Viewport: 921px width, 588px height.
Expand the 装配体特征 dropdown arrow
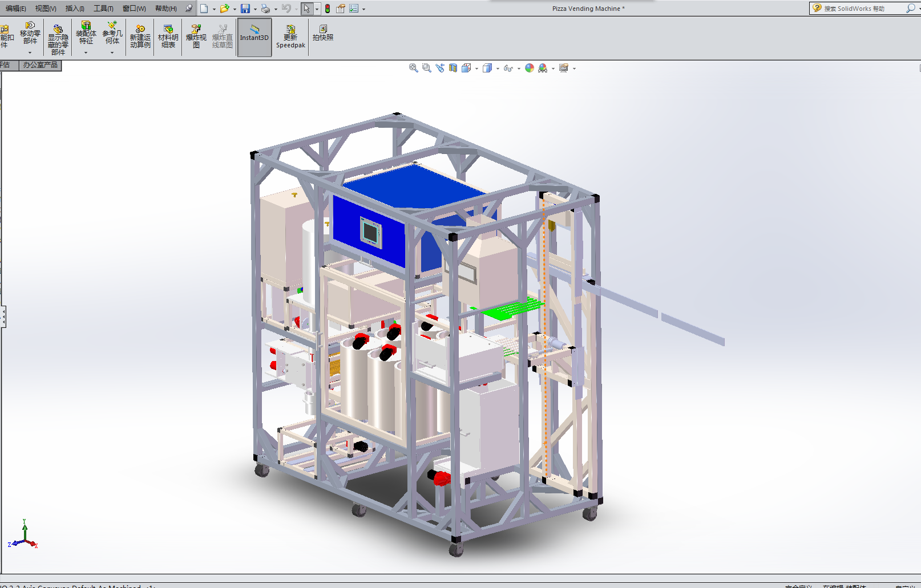pyautogui.click(x=86, y=52)
